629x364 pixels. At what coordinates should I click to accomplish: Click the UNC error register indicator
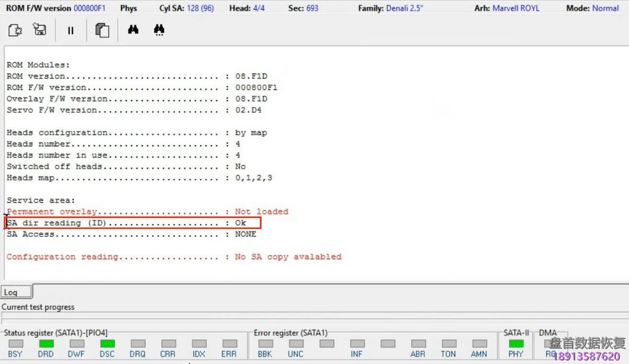click(295, 344)
